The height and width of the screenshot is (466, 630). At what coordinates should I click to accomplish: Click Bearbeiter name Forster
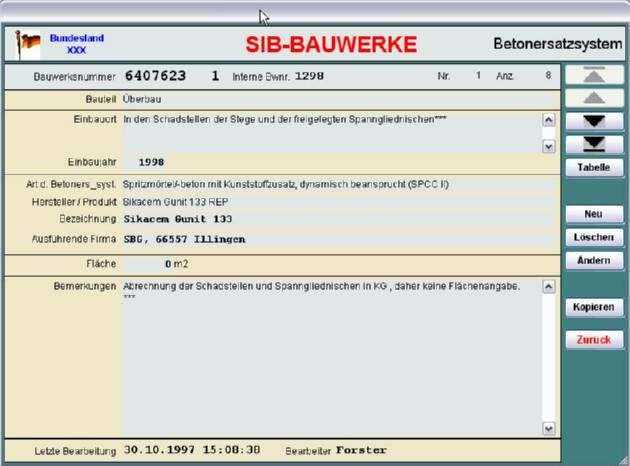click(361, 450)
